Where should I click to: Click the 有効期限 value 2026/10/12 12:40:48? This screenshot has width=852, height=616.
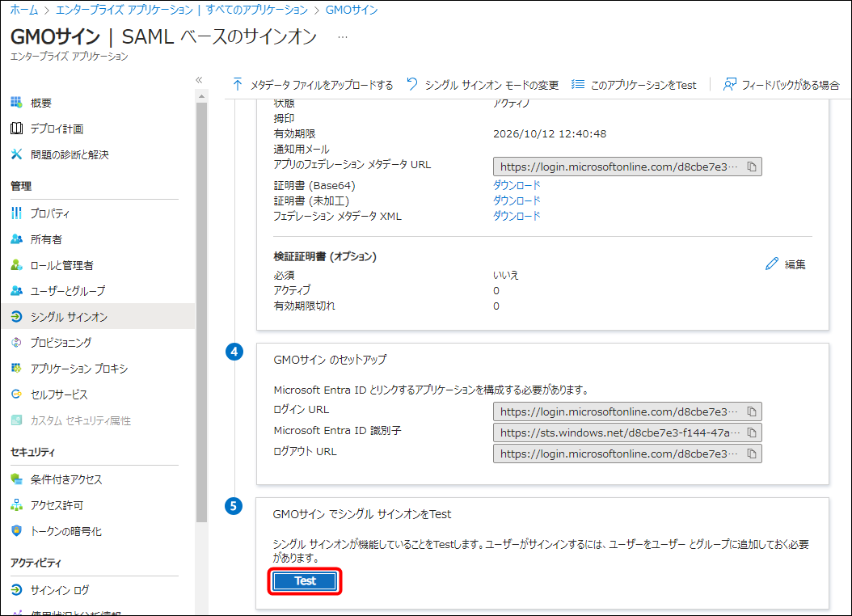(x=550, y=133)
